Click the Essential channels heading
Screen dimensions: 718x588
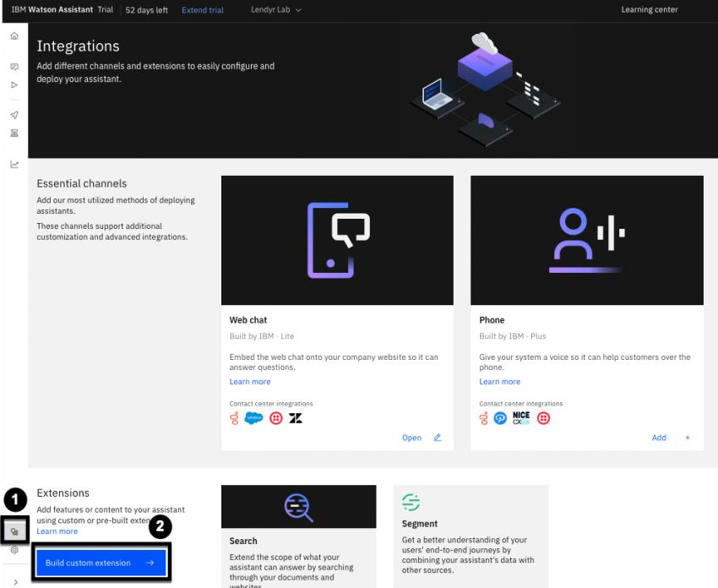click(82, 183)
